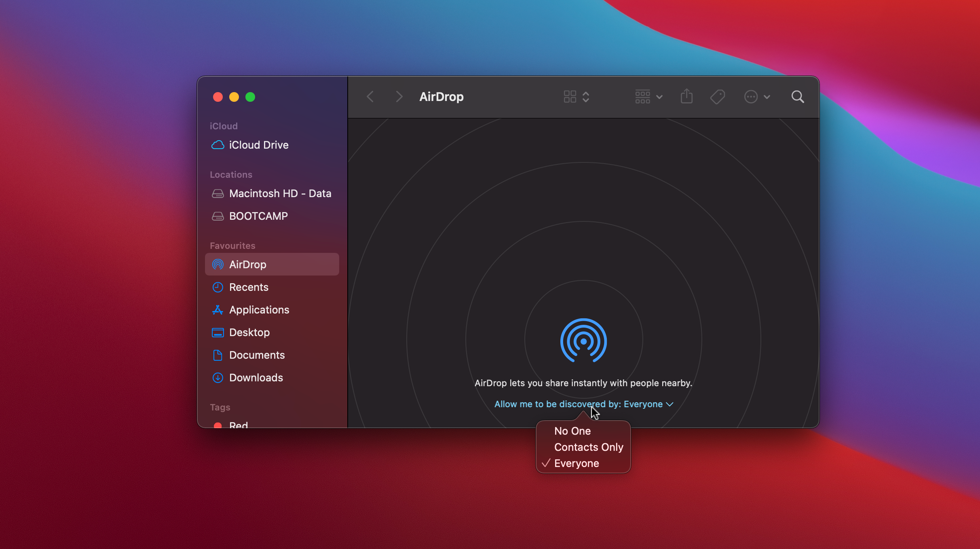Click the Locations section header
Screen dimensions: 980x549
(x=231, y=175)
